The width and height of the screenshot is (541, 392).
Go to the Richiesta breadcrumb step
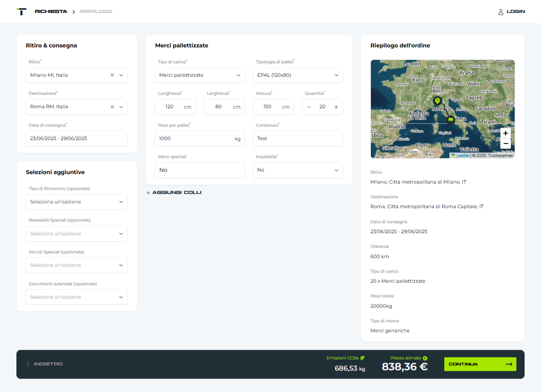[x=51, y=12]
